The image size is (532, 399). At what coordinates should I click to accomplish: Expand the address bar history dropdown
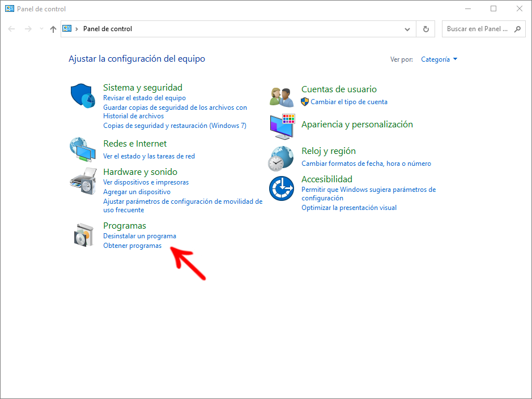[x=407, y=29]
